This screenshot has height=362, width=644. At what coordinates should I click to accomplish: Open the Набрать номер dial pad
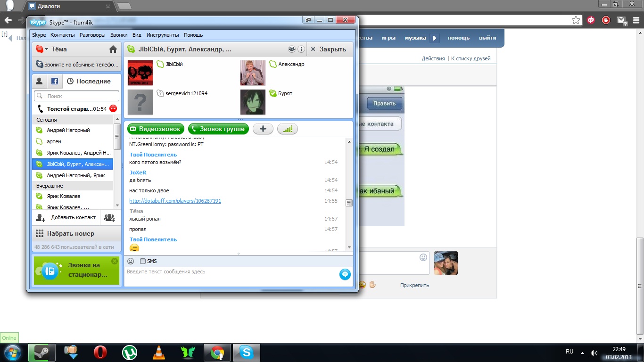pos(76,233)
